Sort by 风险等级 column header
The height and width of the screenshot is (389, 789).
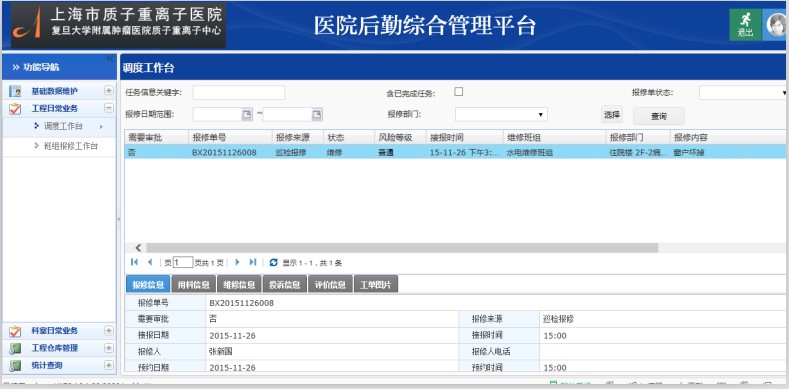401,137
